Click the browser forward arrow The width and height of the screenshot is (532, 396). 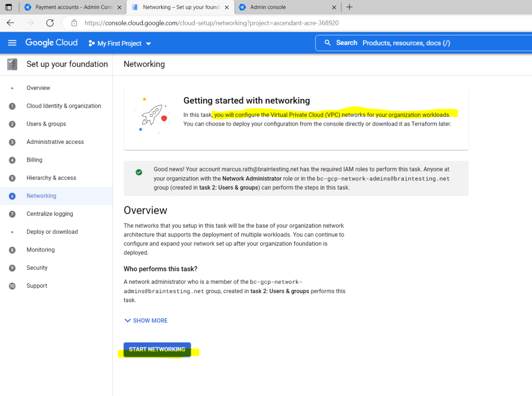pyautogui.click(x=30, y=23)
